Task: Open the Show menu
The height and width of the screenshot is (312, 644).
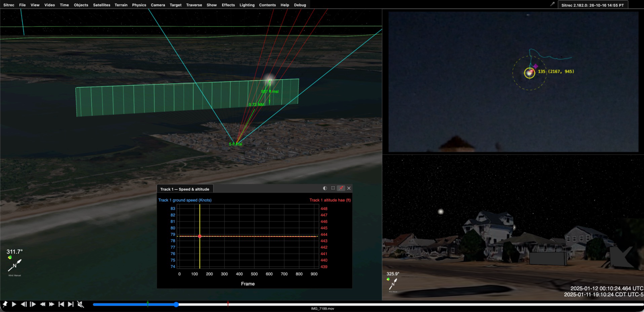Action: click(x=212, y=5)
